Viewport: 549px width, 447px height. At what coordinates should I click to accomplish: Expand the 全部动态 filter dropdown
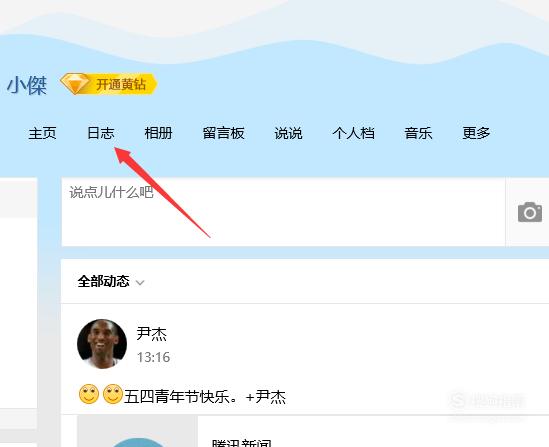point(111,281)
